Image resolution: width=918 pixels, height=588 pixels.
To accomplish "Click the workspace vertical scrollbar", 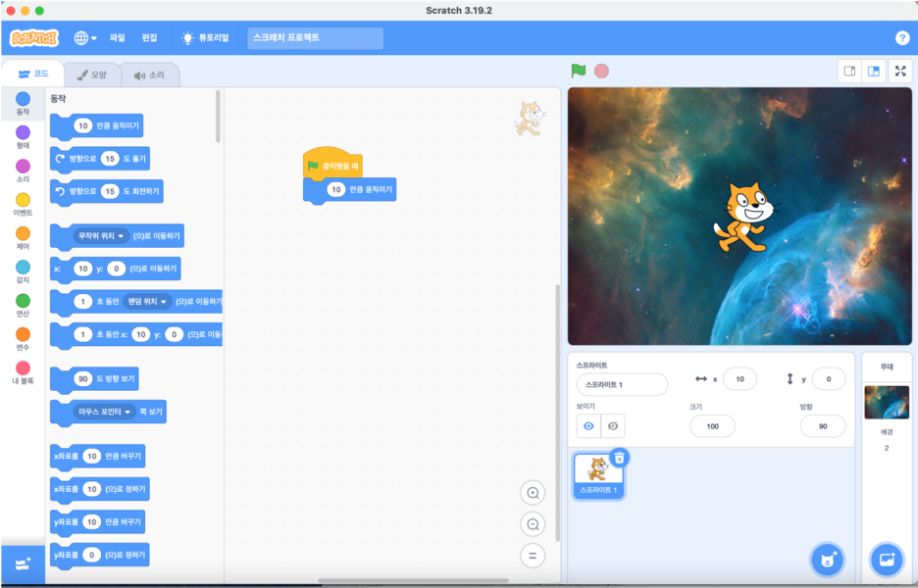I will click(x=557, y=413).
